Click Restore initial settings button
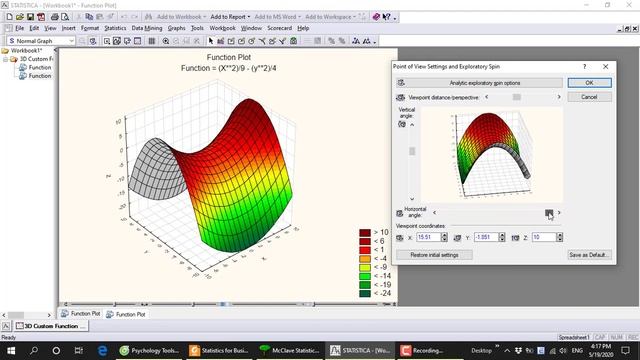The height and width of the screenshot is (360, 640). point(434,255)
